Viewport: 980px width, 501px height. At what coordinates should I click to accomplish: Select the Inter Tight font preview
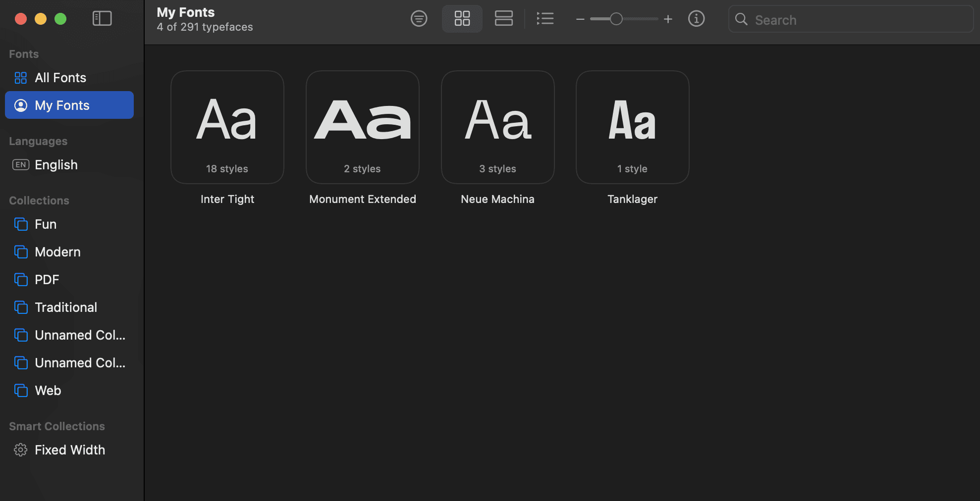pos(227,127)
